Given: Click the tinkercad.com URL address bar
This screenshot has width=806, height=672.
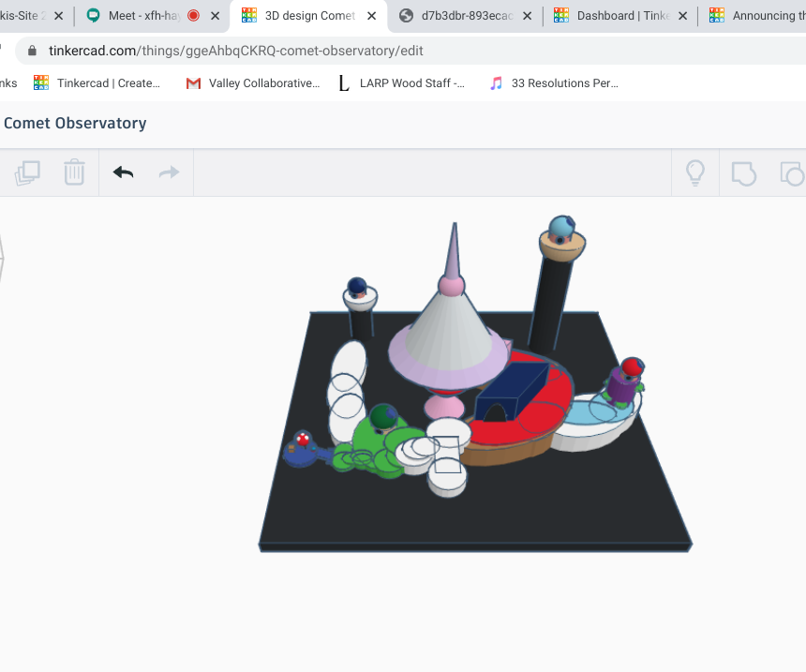Looking at the screenshot, I should [411, 51].
